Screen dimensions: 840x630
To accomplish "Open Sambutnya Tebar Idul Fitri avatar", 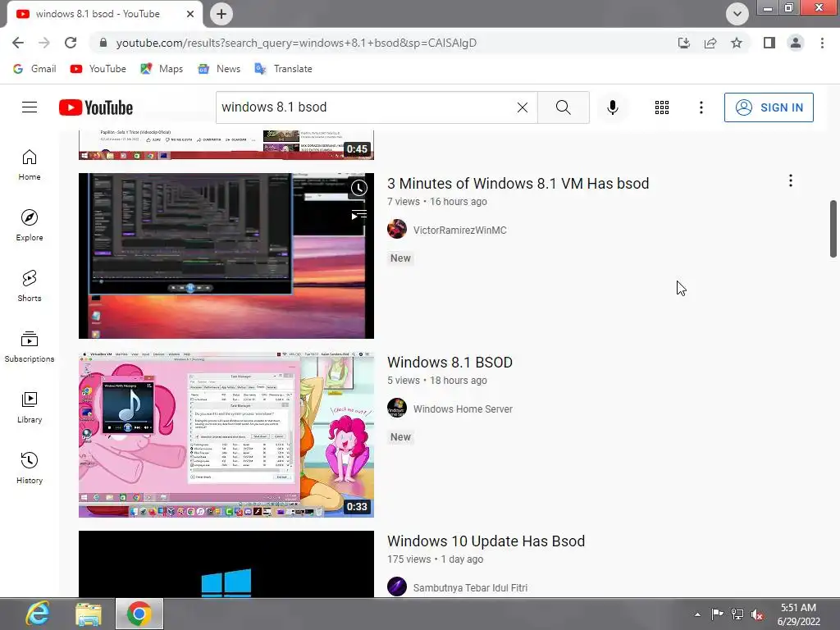I will coord(397,587).
